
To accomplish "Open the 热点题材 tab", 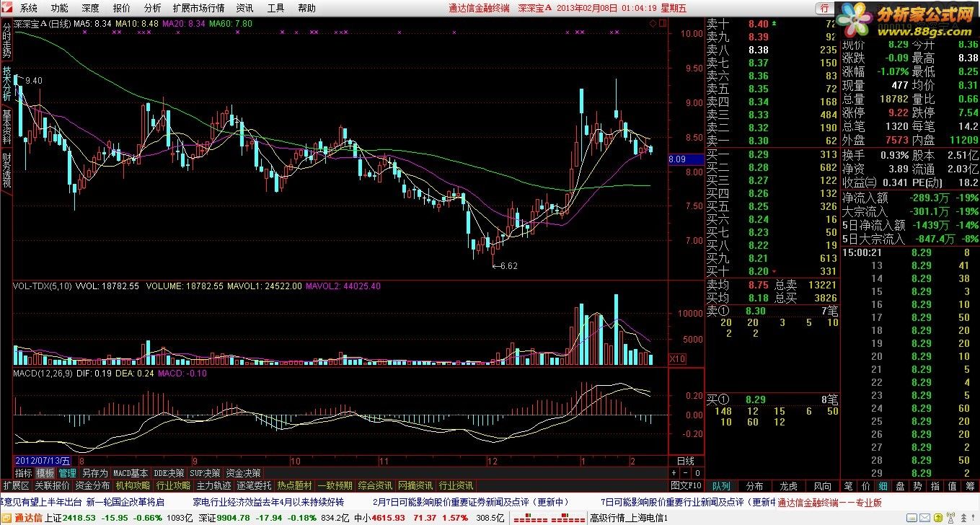I will coord(294,485).
